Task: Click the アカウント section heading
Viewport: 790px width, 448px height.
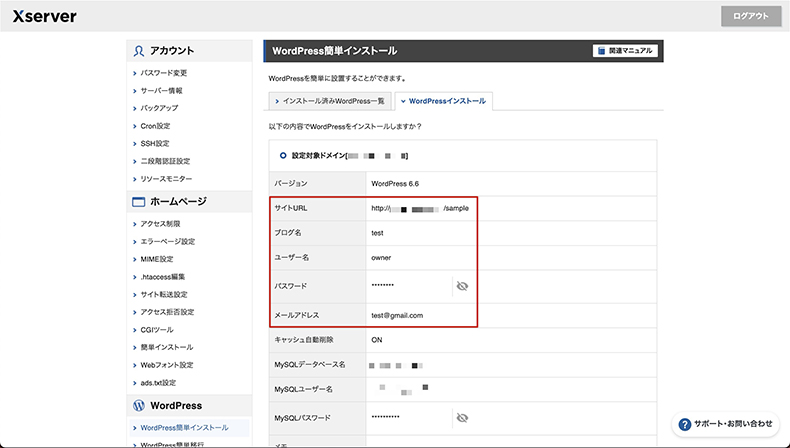Action: coord(172,51)
